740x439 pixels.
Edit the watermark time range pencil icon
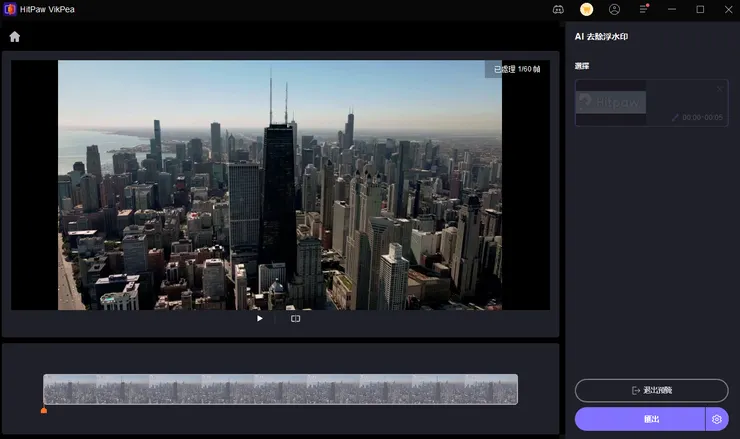(676, 117)
